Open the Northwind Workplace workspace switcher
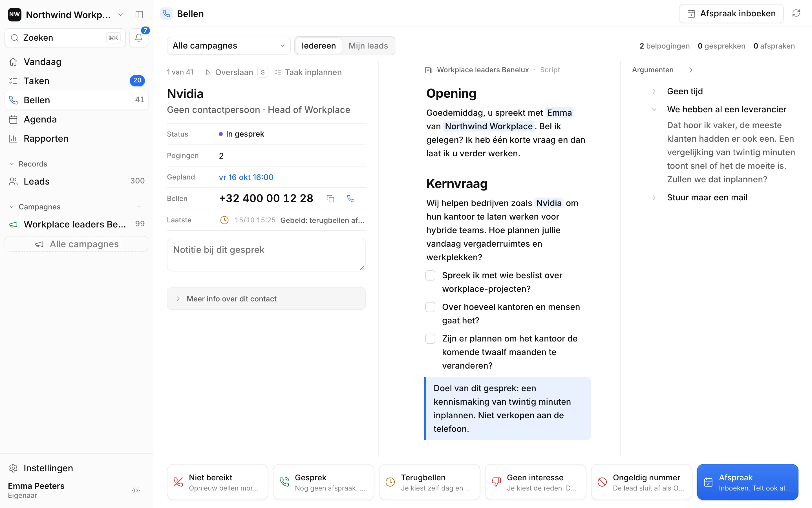Screen dimensions: 812x508 tap(66, 15)
